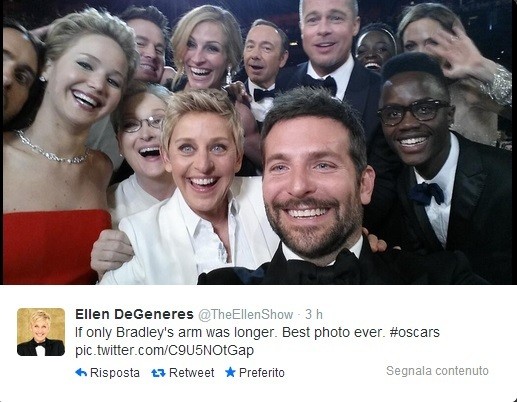Click the black-framed glasses in the photo
This screenshot has width=517, height=402.
coord(413,113)
